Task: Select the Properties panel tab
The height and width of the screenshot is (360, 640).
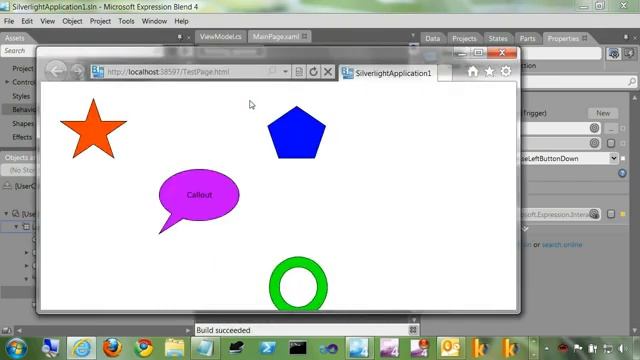Action: (563, 38)
